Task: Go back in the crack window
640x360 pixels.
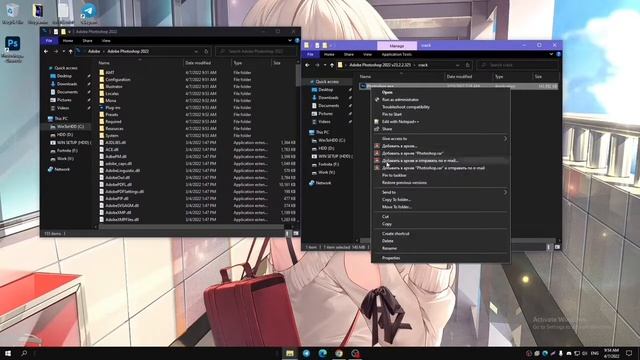Action: (307, 65)
